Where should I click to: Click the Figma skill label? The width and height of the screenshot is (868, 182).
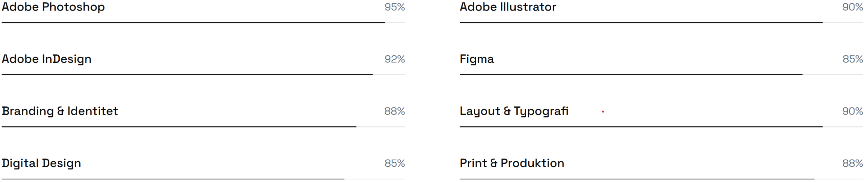pyautogui.click(x=476, y=59)
